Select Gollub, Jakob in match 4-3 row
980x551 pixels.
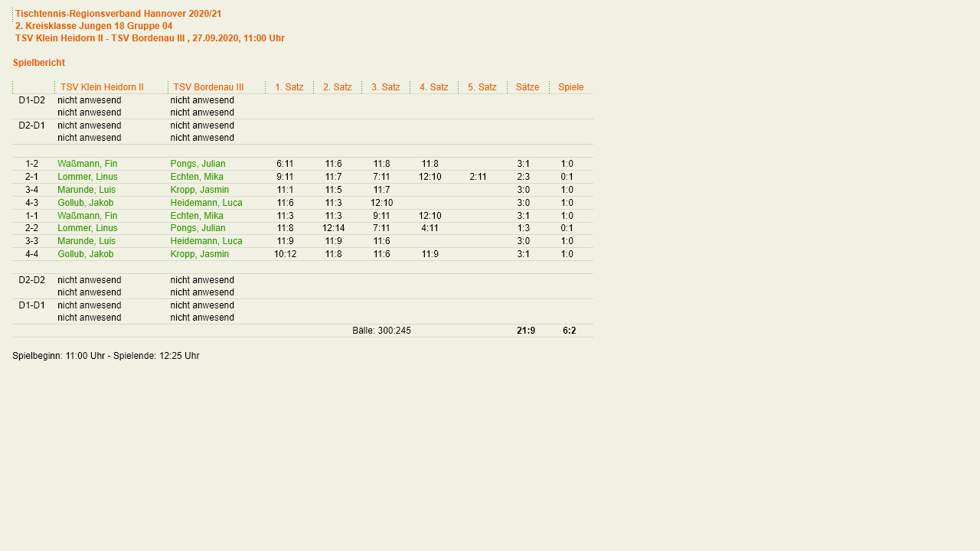tap(85, 203)
